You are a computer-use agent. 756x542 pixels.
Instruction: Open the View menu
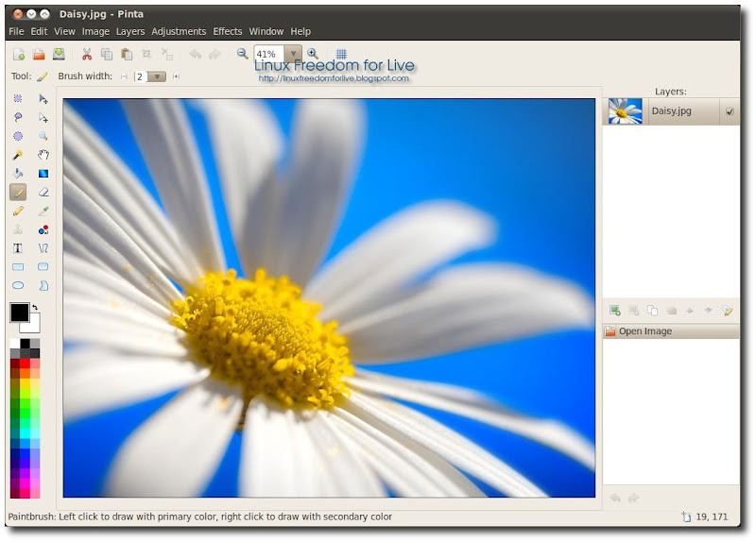pos(64,31)
